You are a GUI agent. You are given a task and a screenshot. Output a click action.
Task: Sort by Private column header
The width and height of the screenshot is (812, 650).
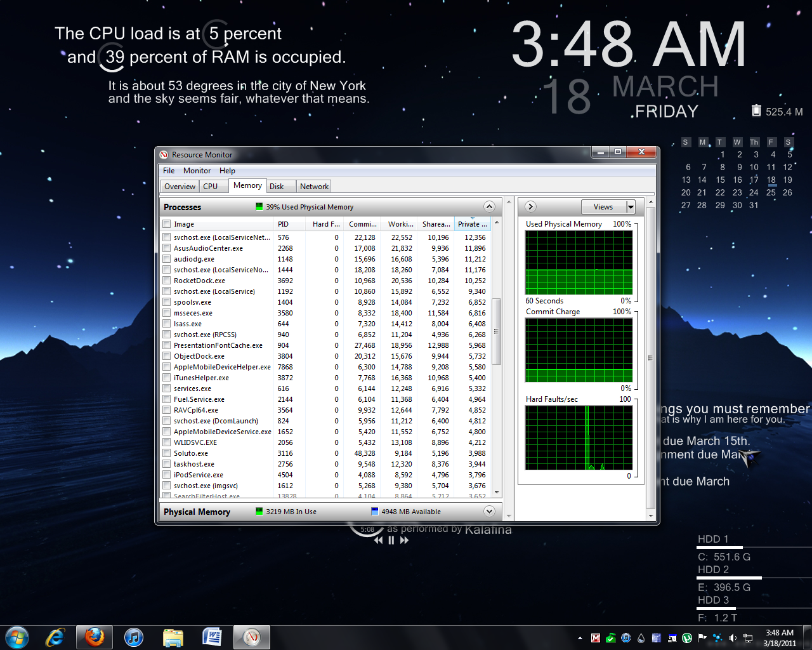pyautogui.click(x=473, y=224)
